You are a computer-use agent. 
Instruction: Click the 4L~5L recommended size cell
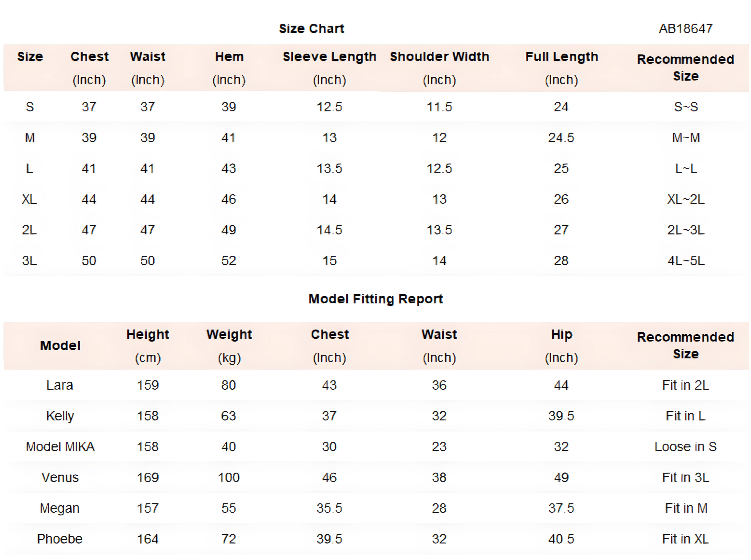click(x=686, y=261)
